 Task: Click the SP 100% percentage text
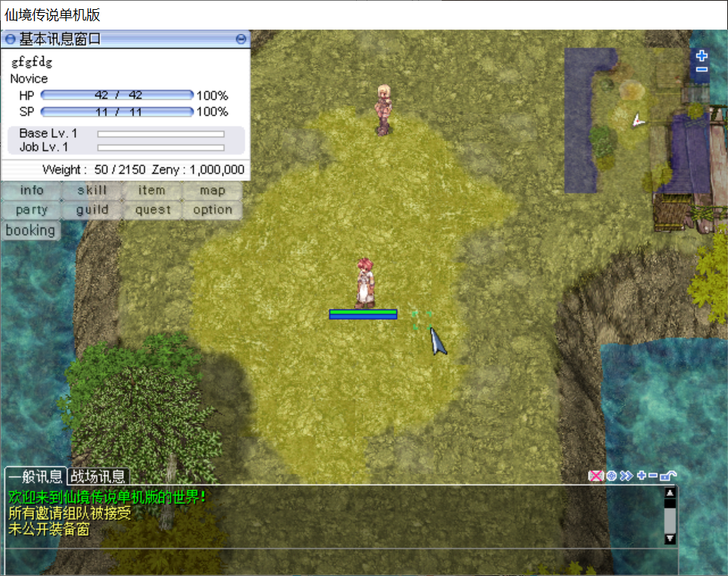point(212,112)
